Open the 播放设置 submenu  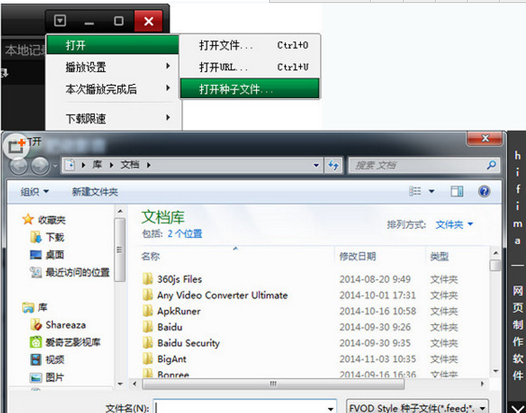pyautogui.click(x=112, y=67)
